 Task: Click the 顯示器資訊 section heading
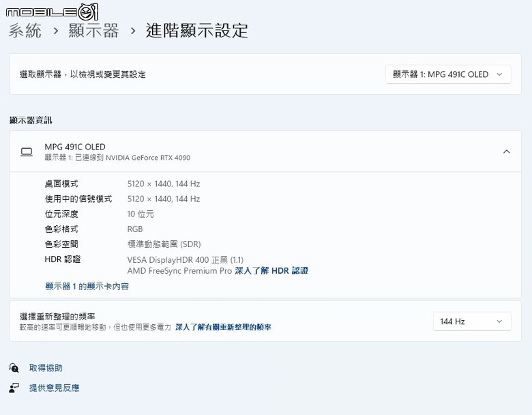tap(31, 120)
